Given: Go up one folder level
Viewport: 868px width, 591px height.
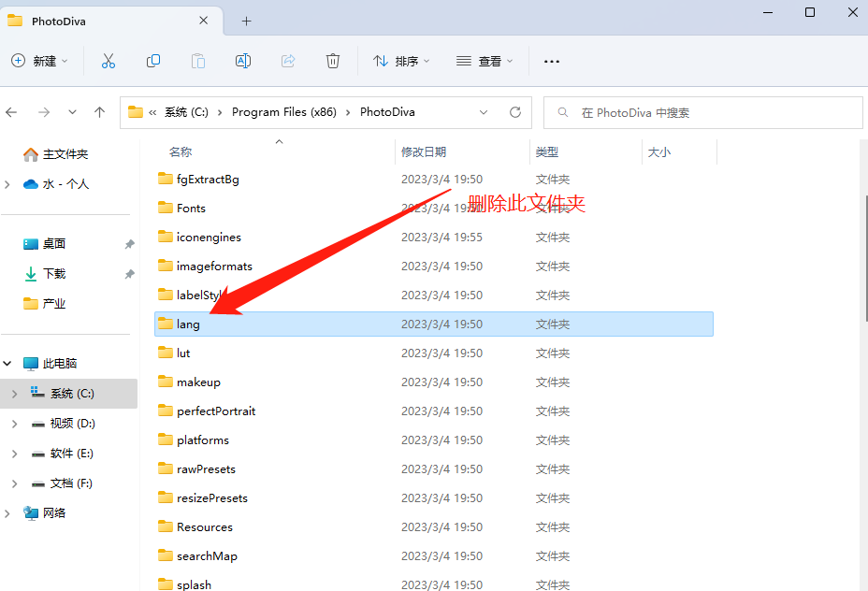Looking at the screenshot, I should 100,112.
